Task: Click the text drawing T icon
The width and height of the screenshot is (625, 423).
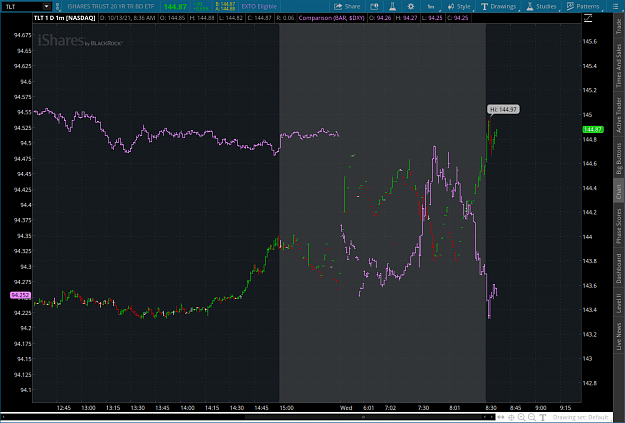Action: [542, 417]
